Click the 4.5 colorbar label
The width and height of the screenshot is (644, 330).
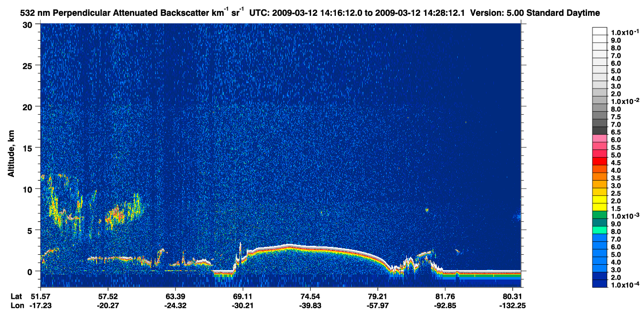[617, 163]
